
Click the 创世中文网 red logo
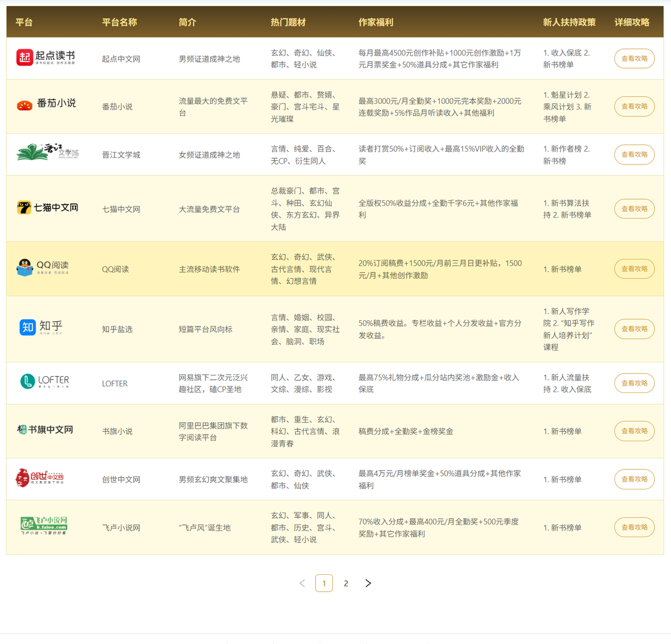(x=40, y=477)
